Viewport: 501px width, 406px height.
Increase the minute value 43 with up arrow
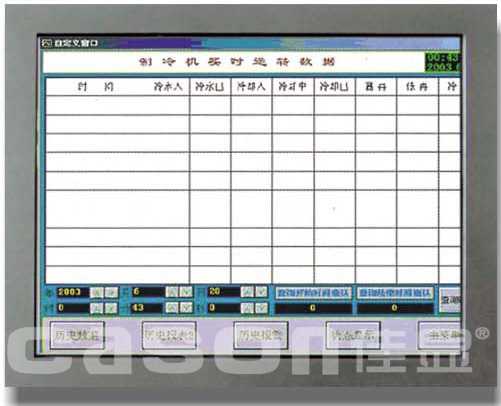point(172,308)
